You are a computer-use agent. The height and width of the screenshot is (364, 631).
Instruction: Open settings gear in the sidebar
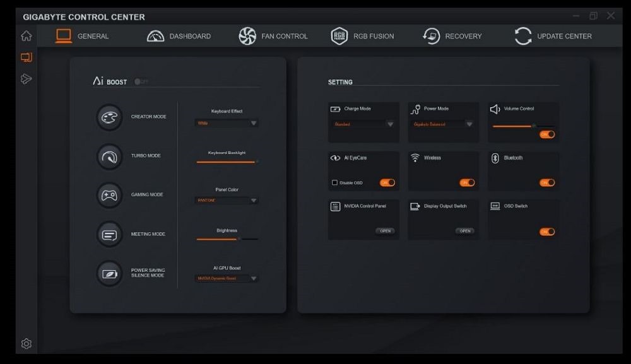point(26,343)
